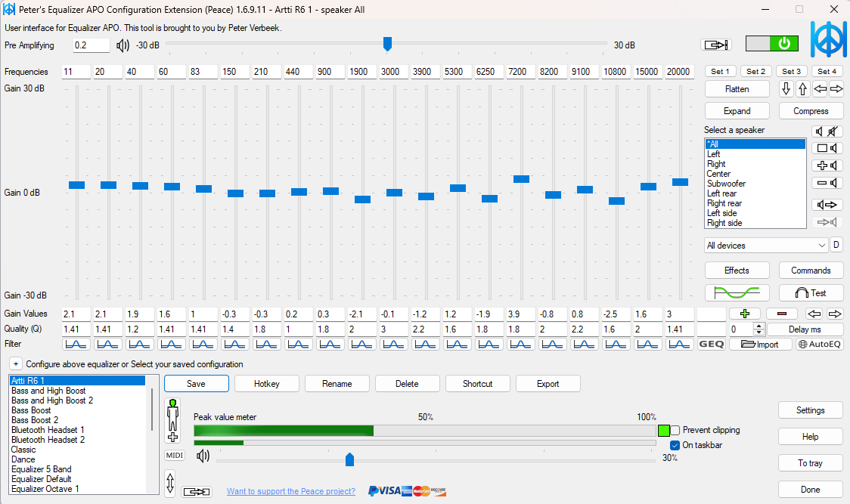Open Effects panel
Screen dimensions: 850x504
click(737, 271)
